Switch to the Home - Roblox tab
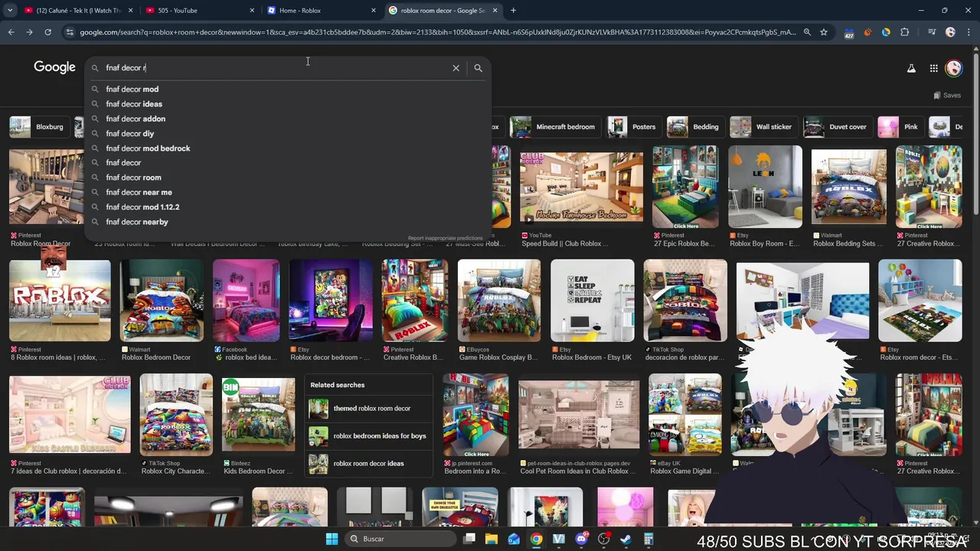 [321, 11]
